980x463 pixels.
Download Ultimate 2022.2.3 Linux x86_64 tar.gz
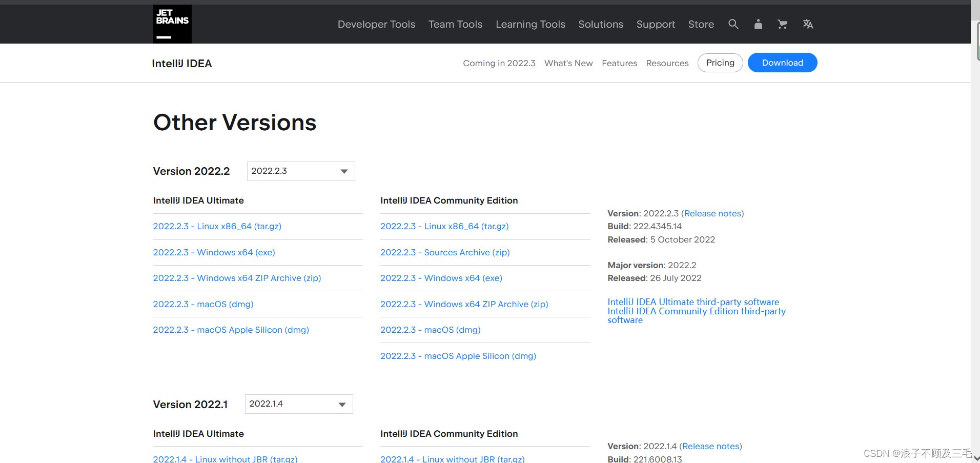coord(217,226)
